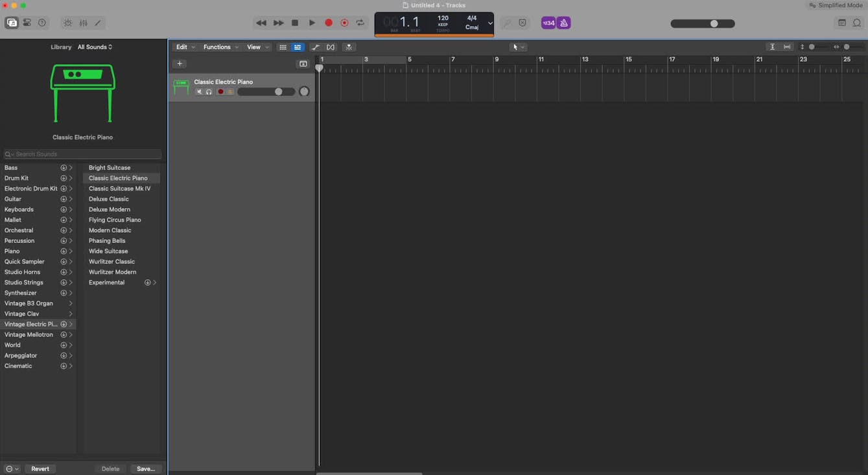
Task: Download the Guitar sounds
Action: 64,199
